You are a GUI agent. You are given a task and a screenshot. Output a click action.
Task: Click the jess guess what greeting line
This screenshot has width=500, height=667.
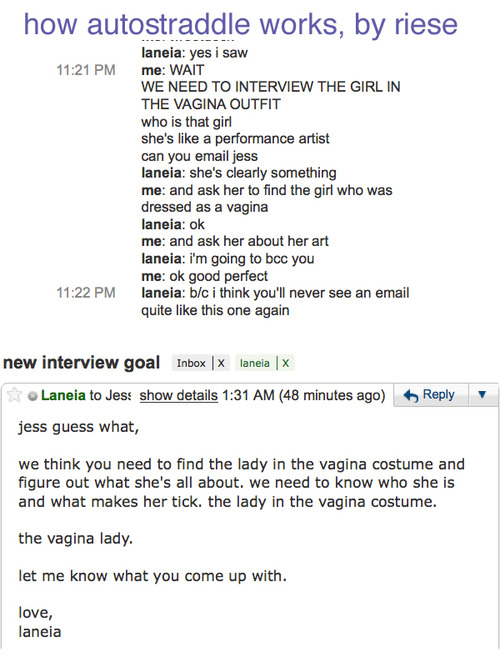[79, 427]
